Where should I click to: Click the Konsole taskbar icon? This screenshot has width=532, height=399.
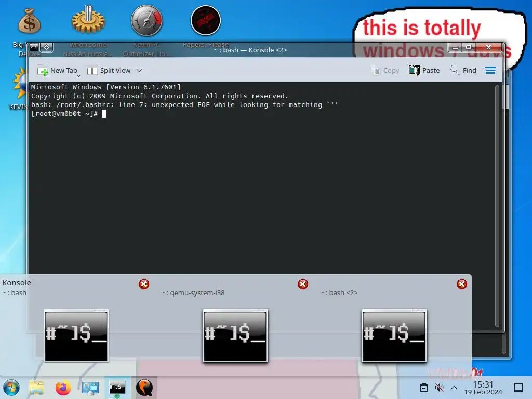coord(117,388)
